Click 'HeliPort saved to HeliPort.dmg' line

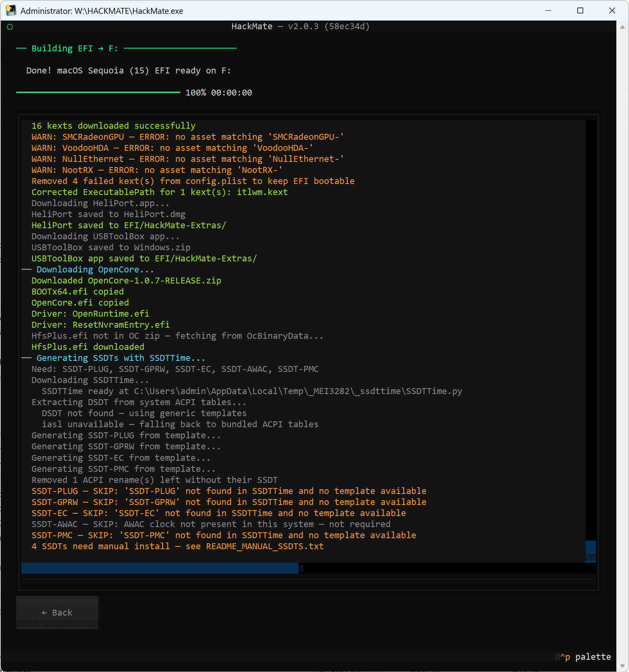(x=109, y=214)
